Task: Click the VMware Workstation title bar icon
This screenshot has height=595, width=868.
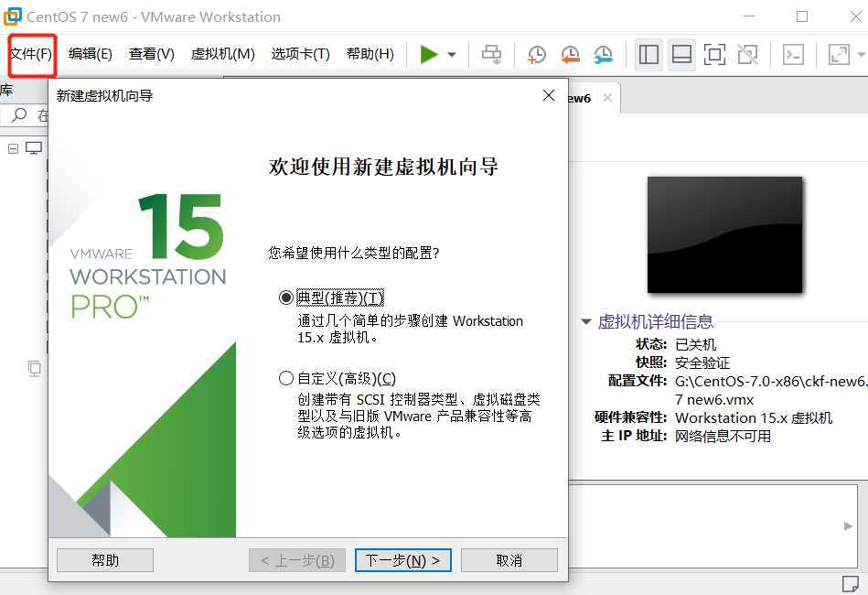Action: [x=12, y=16]
